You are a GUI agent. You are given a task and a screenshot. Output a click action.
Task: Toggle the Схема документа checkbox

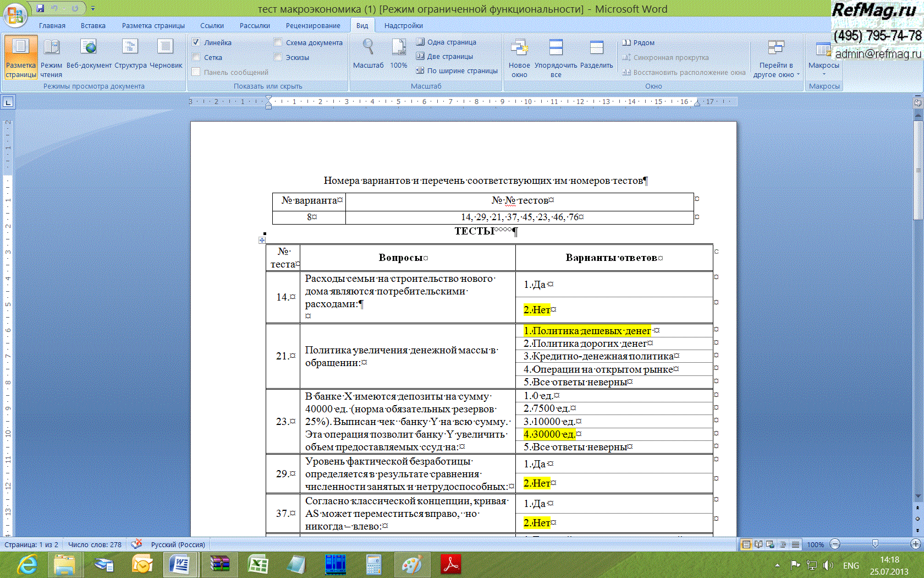click(278, 42)
